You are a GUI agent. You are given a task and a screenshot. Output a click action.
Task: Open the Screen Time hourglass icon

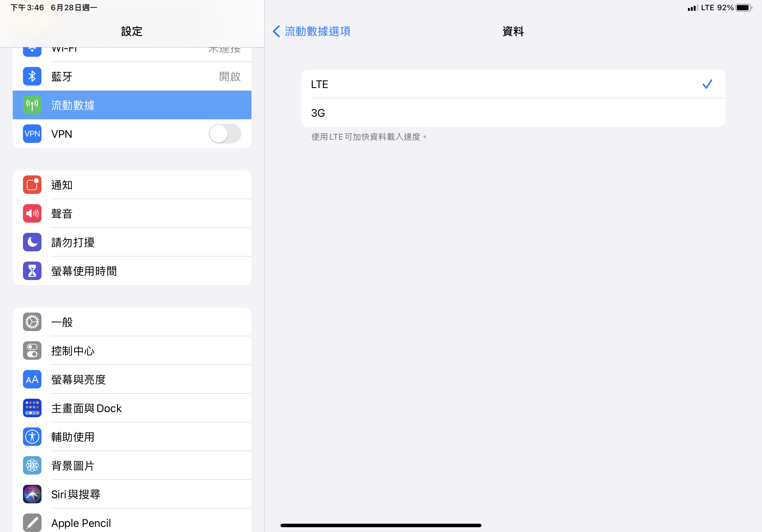(x=32, y=271)
